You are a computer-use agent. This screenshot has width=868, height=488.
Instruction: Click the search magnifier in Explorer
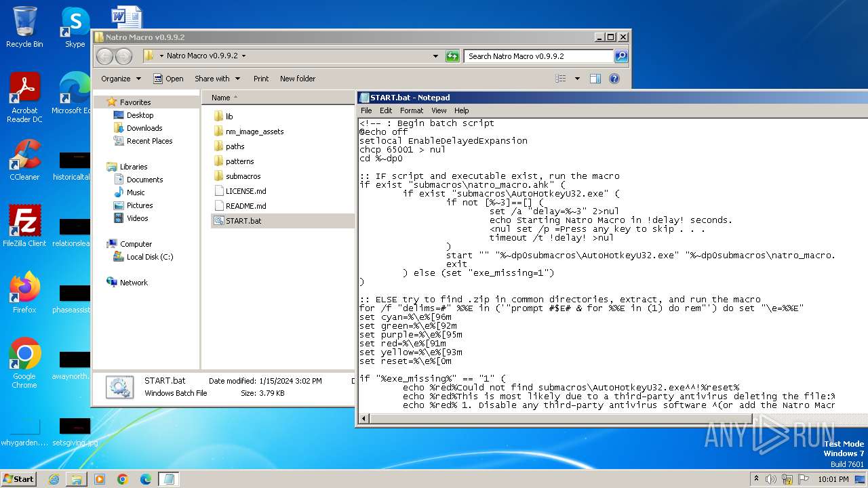coord(620,56)
